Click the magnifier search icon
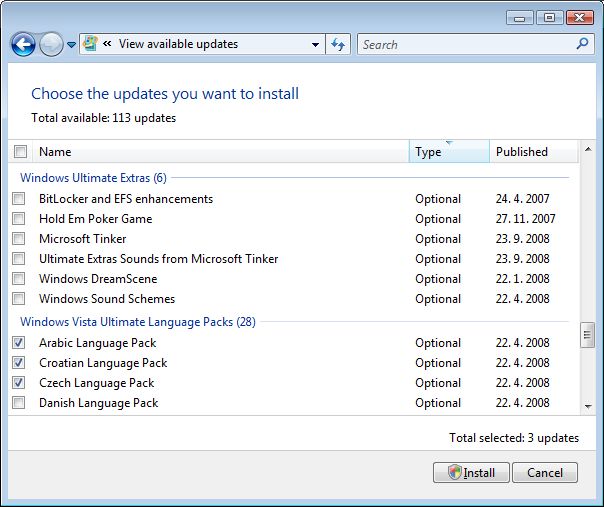The image size is (604, 507). tap(582, 44)
